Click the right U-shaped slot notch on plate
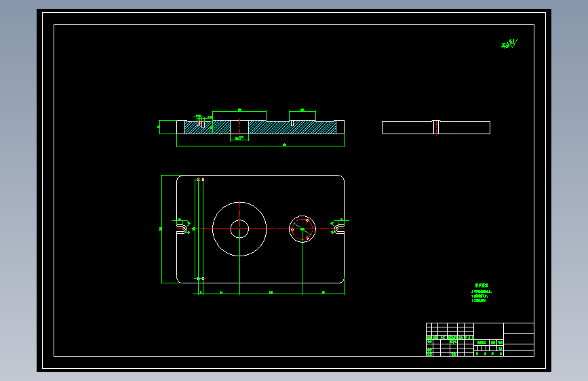This screenshot has height=381, width=588. 339,228
